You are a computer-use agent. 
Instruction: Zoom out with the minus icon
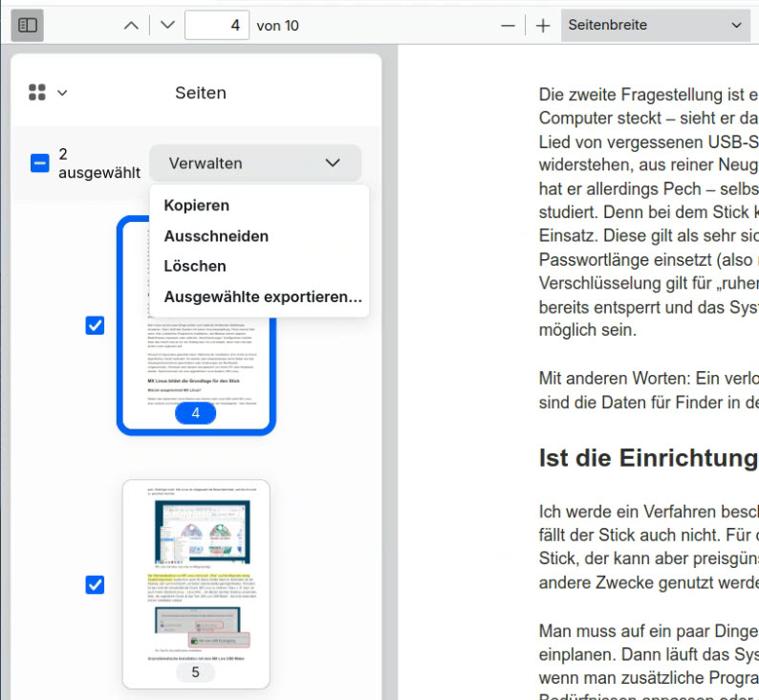pyautogui.click(x=509, y=26)
